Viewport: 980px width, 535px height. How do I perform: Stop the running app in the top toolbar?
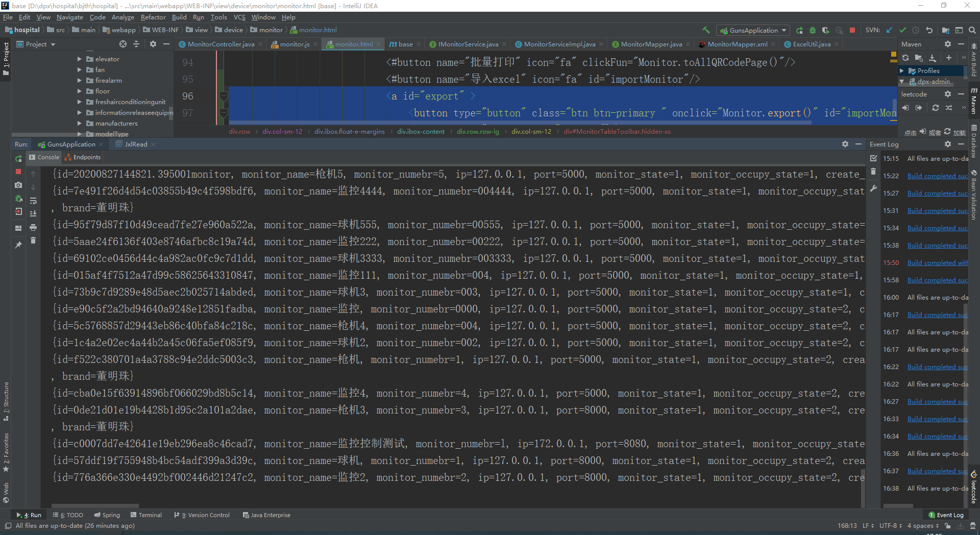click(x=852, y=30)
